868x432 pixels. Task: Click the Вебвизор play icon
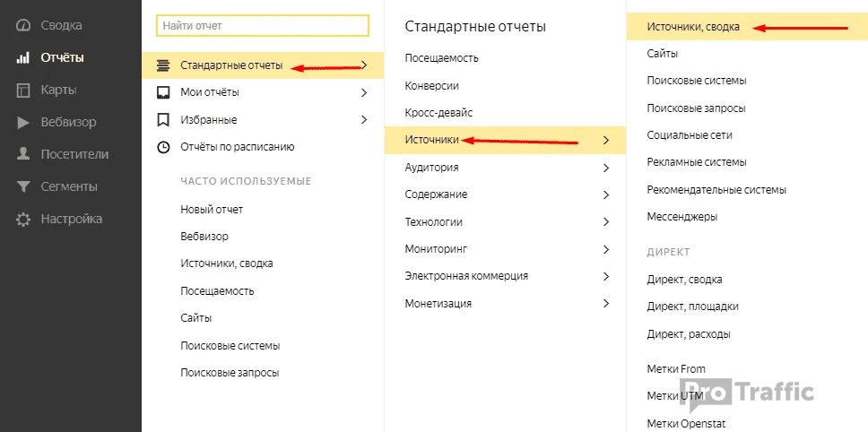point(22,122)
